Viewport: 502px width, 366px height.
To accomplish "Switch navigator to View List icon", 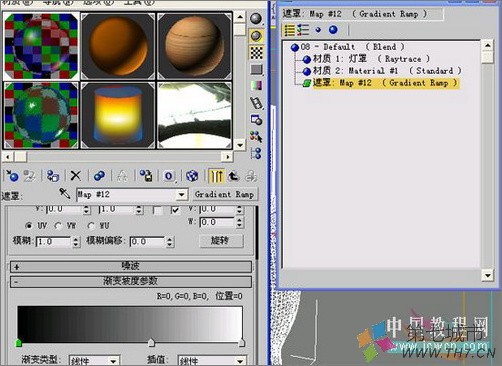I will pyautogui.click(x=289, y=30).
